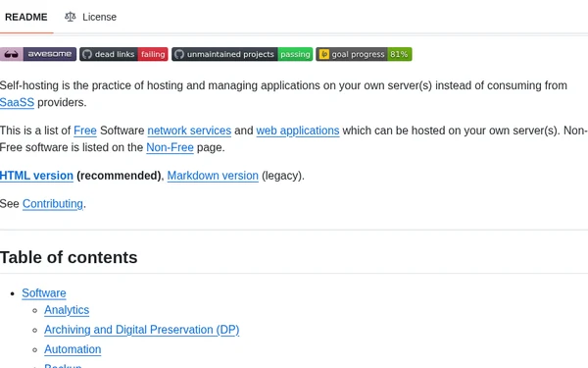Click the scales icon beside License
588x368 pixels.
click(x=71, y=17)
